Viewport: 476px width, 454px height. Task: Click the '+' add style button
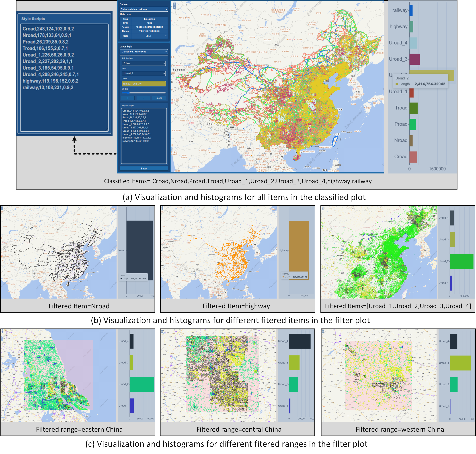pos(128,98)
